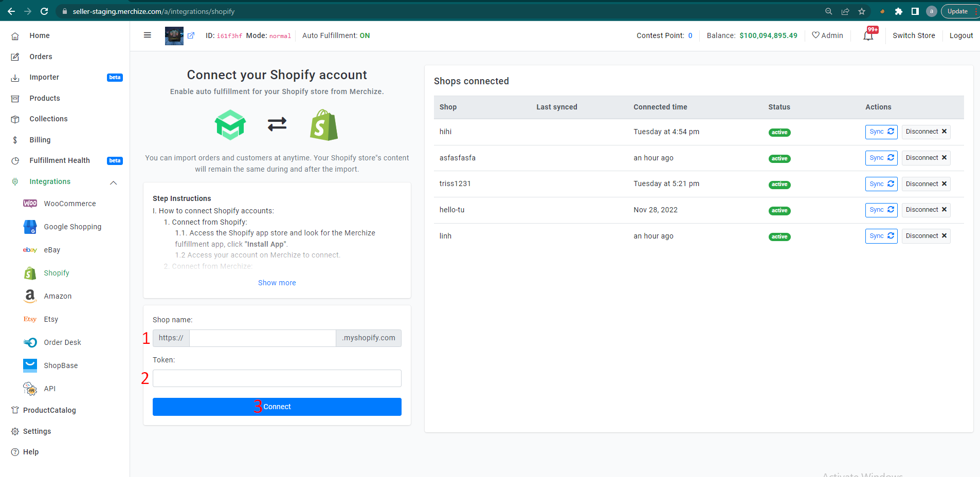Focus the Shop name input field
The width and height of the screenshot is (980, 477).
(x=263, y=338)
